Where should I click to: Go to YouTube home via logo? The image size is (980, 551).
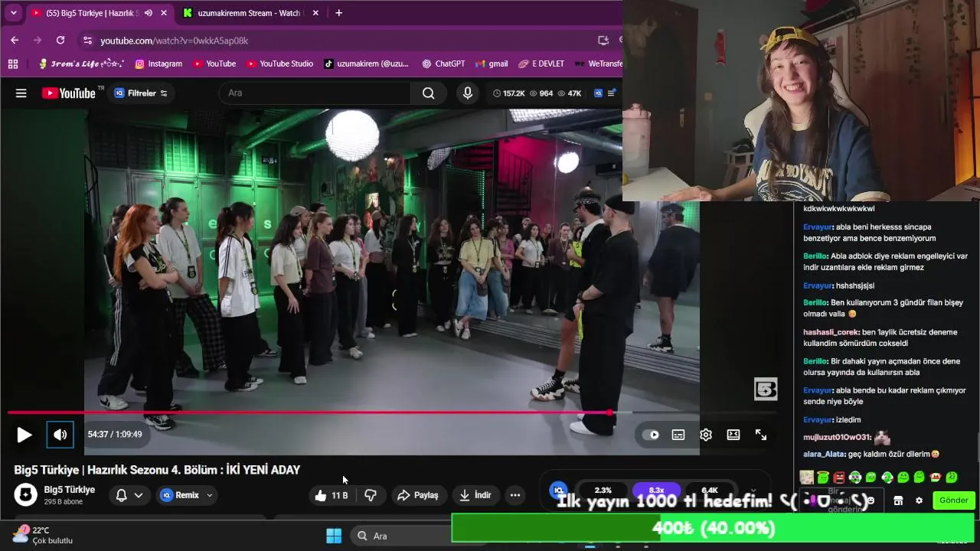coord(69,93)
